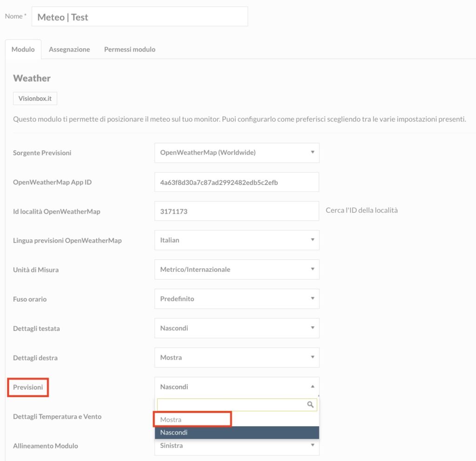
Task: Click the Dettagli destra label
Action: pos(35,358)
